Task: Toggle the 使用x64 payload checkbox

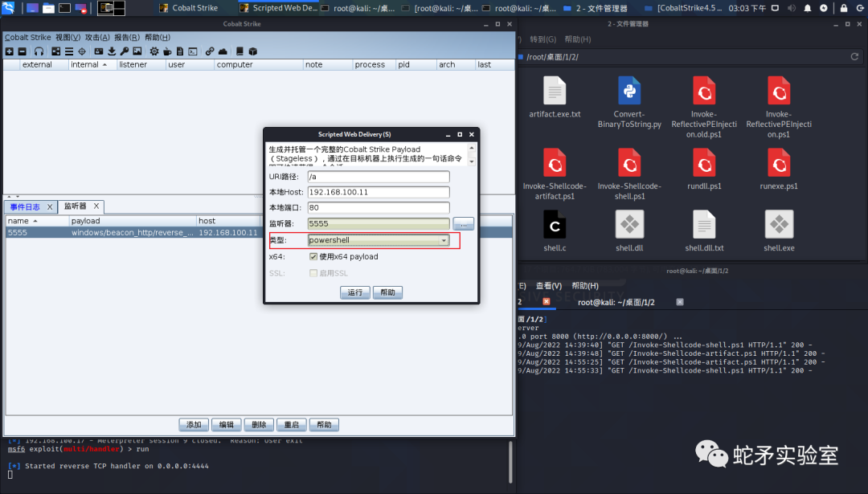Action: [313, 257]
